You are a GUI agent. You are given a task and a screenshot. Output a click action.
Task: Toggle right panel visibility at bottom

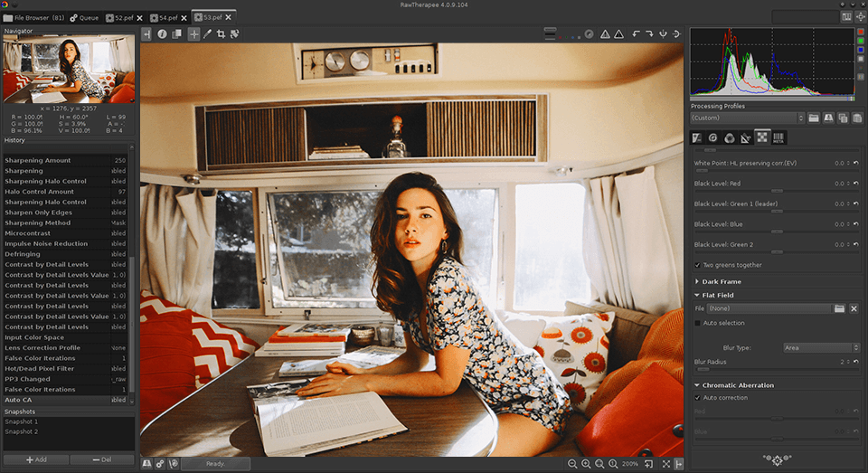coord(679,464)
